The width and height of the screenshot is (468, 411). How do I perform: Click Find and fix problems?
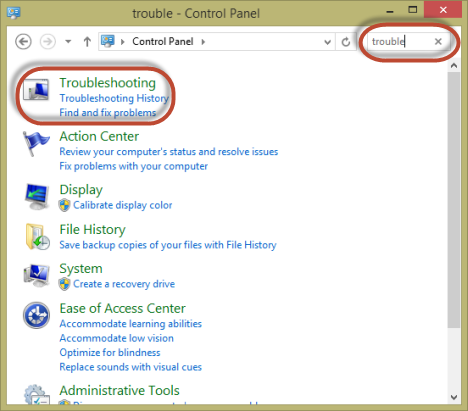tap(108, 113)
